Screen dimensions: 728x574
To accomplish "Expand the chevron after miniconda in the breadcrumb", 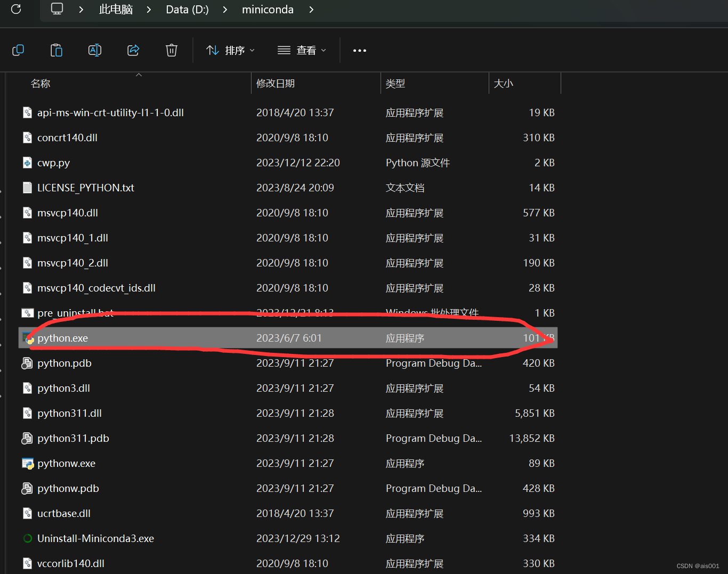I will 311,9.
